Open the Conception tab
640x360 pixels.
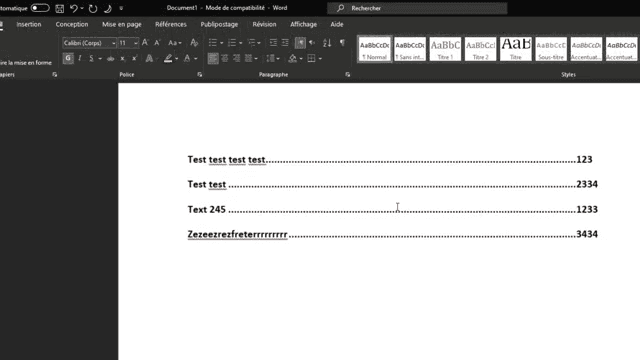pos(72,24)
